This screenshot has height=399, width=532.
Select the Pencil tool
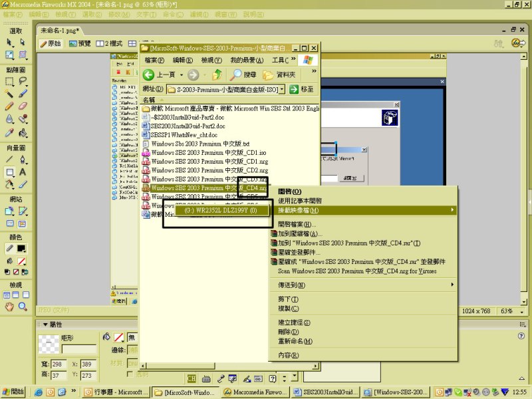coord(9,106)
